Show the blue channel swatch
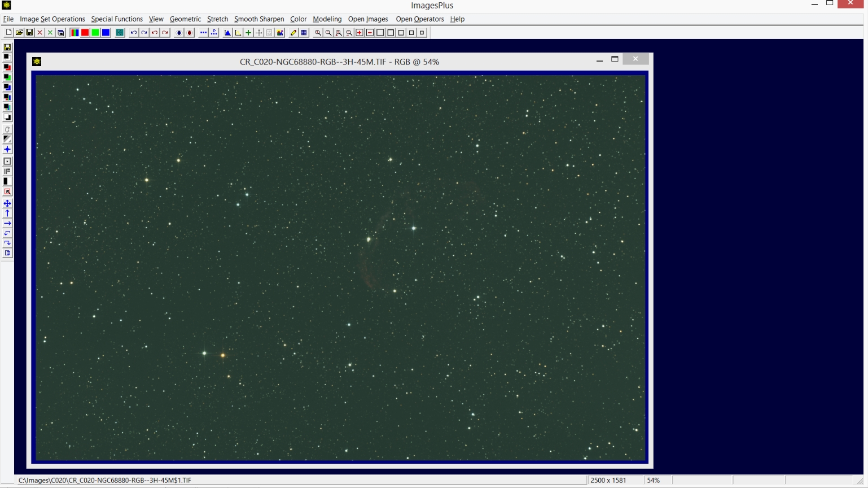Viewport: 868px width, 488px height. (106, 33)
